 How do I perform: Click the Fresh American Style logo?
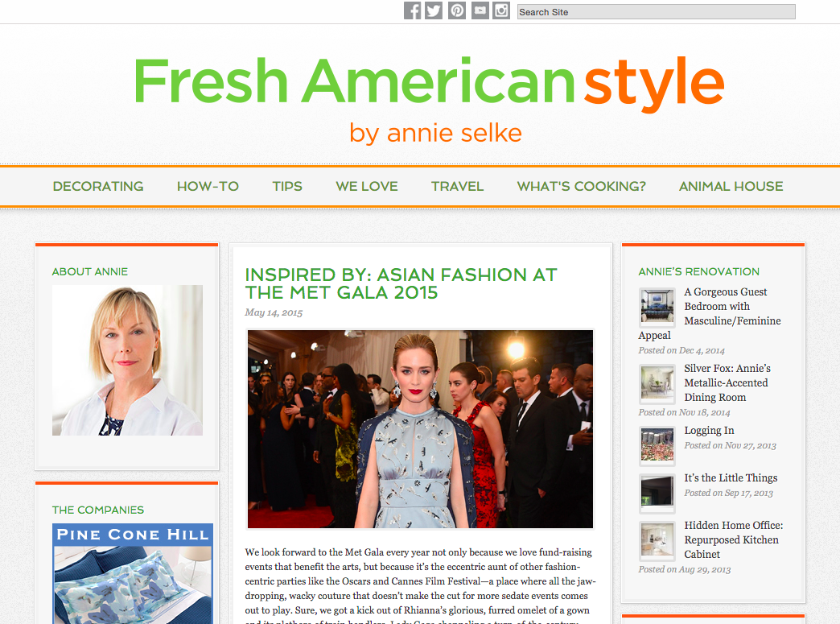click(429, 100)
